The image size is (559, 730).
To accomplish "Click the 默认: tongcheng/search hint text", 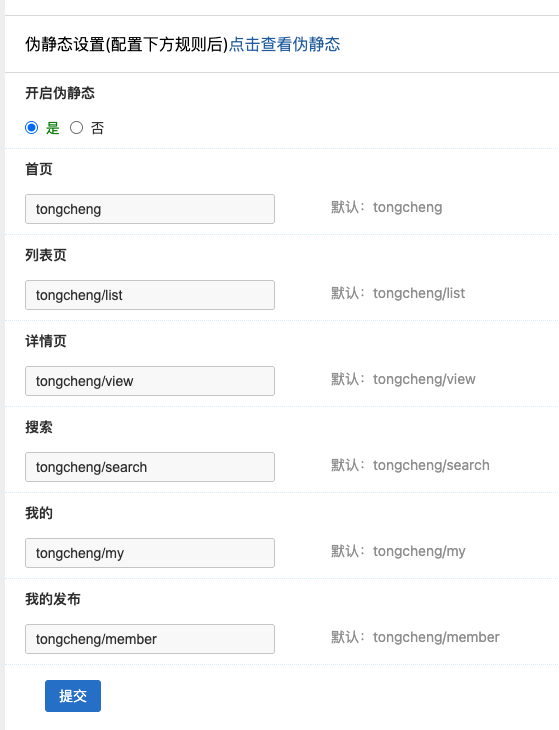I will (x=410, y=465).
